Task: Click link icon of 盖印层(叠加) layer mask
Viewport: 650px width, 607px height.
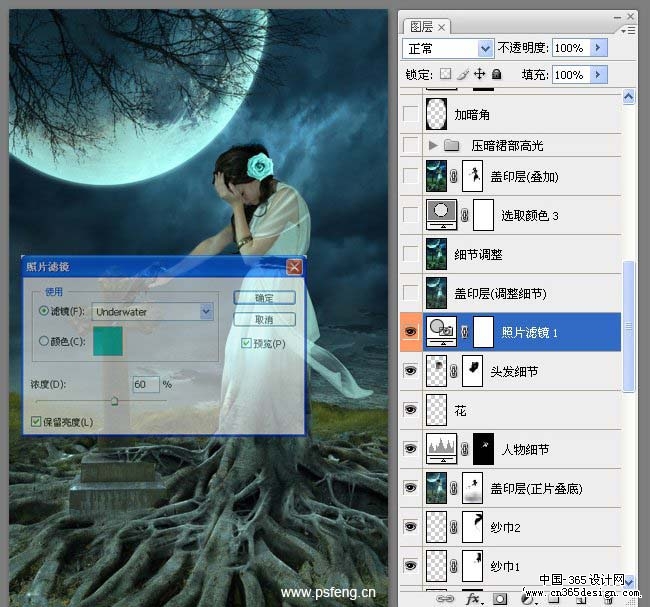Action: (x=454, y=176)
